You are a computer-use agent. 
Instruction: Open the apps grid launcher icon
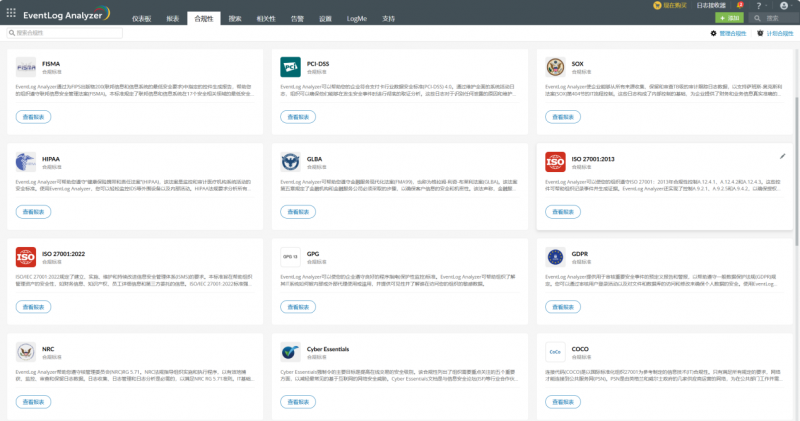click(x=11, y=13)
